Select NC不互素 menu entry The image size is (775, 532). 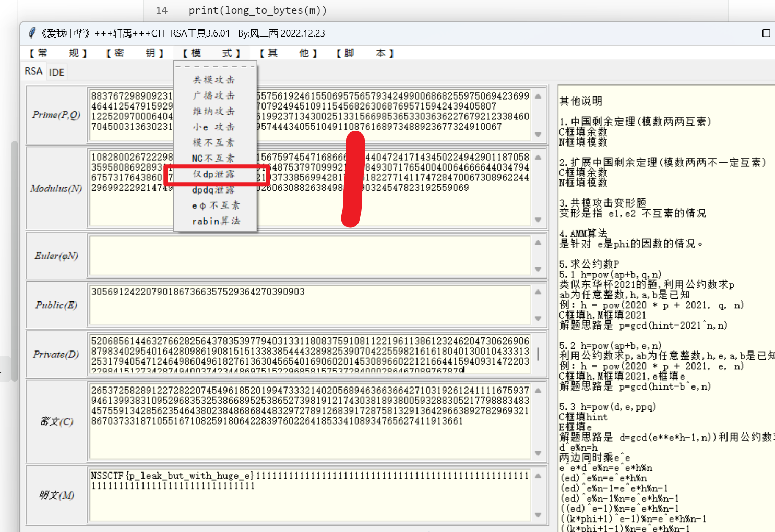click(x=214, y=158)
